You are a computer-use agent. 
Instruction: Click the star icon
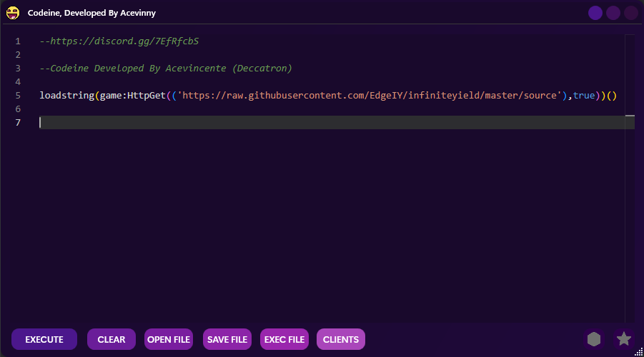click(624, 339)
